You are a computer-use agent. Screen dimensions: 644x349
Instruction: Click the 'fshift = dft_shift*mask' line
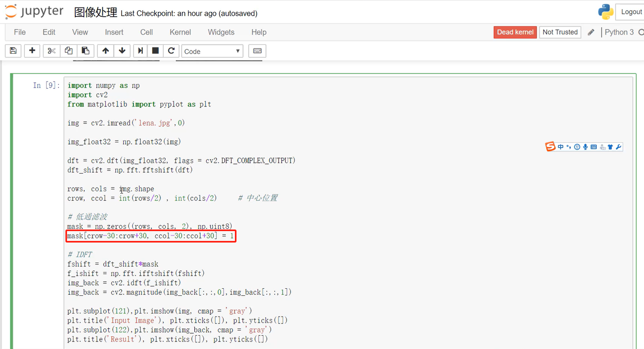[x=113, y=264]
